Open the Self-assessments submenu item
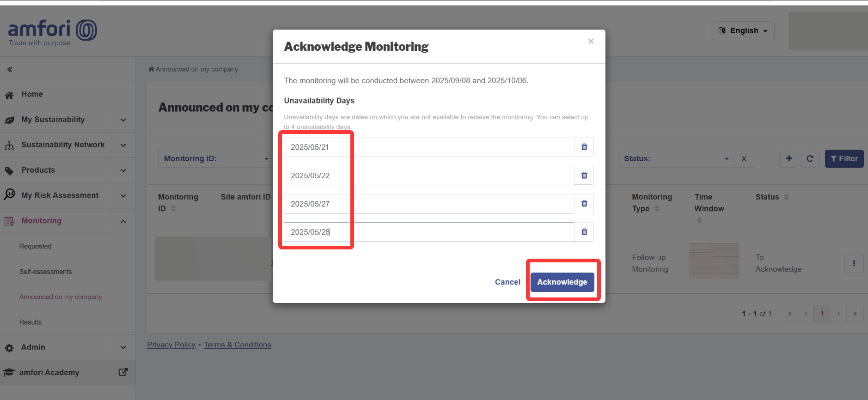This screenshot has width=868, height=400. pos(45,272)
